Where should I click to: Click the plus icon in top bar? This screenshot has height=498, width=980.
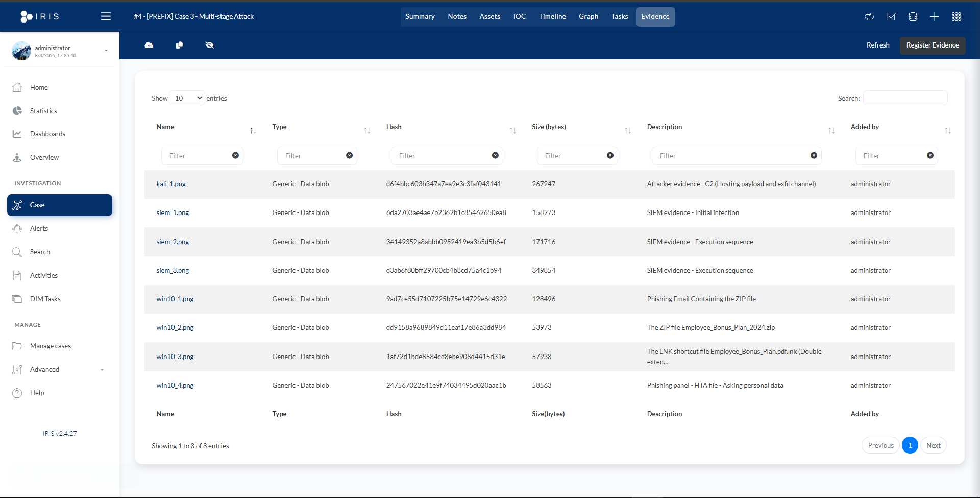[x=934, y=17]
